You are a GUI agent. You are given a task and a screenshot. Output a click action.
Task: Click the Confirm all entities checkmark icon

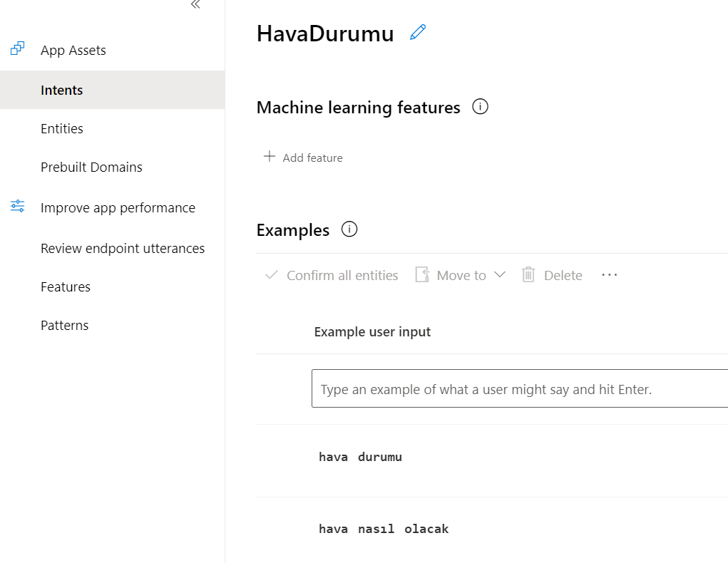pyautogui.click(x=271, y=274)
